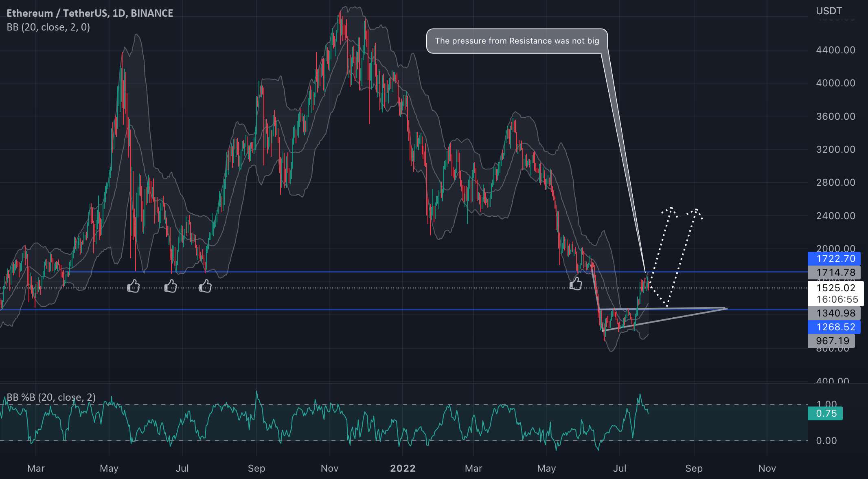The width and height of the screenshot is (868, 479).
Task: Click the Ethereum / TetherUS chart title
Action: click(x=90, y=13)
